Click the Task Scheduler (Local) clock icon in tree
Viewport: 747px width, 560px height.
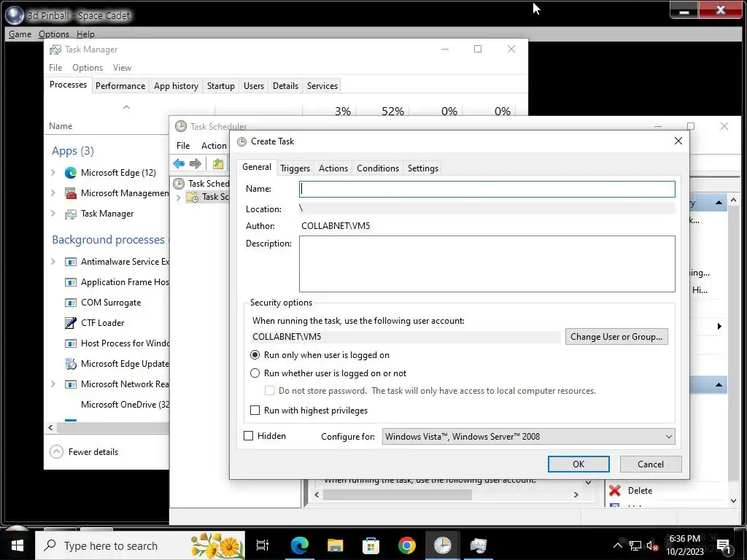179,183
